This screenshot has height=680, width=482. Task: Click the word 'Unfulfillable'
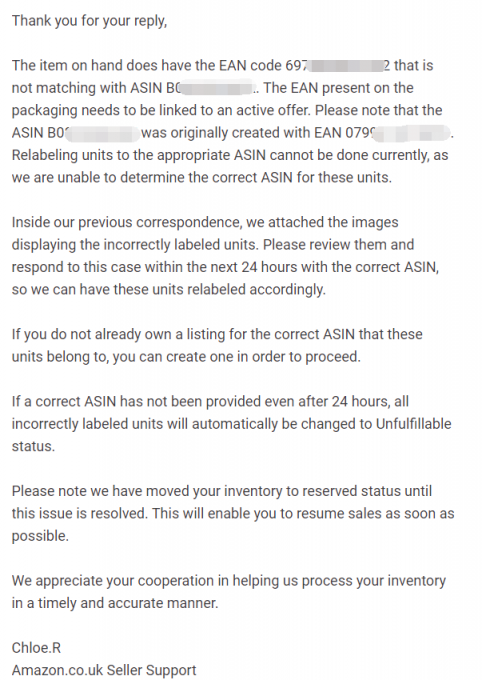(413, 424)
